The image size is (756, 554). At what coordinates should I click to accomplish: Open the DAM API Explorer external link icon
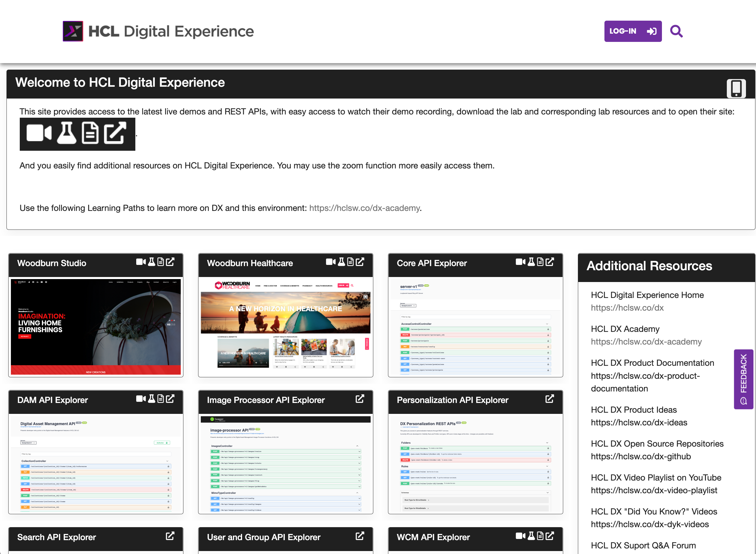(x=170, y=399)
